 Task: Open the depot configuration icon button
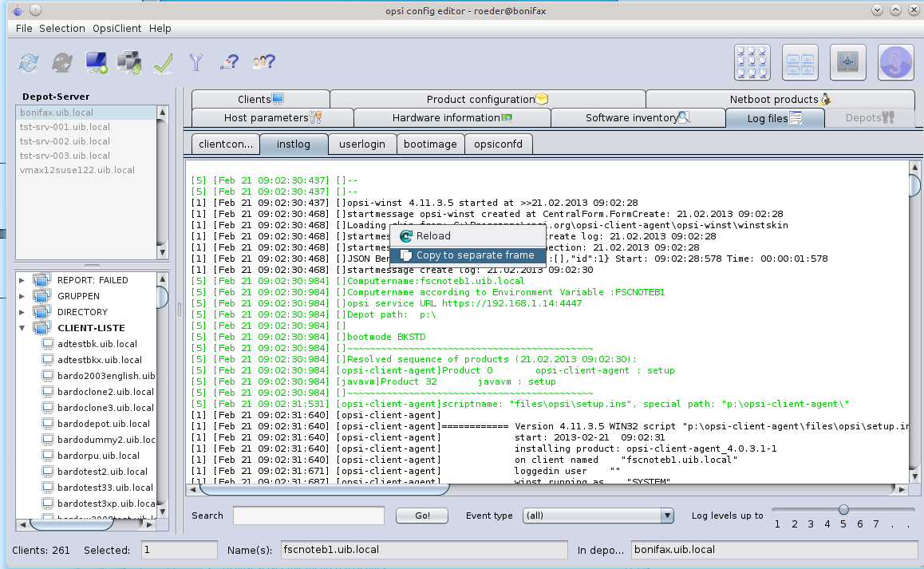(x=800, y=62)
